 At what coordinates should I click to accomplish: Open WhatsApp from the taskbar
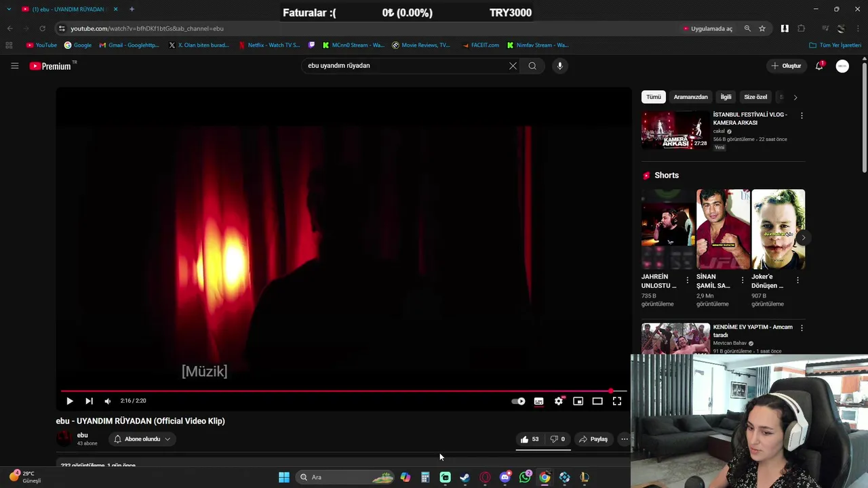point(525,477)
